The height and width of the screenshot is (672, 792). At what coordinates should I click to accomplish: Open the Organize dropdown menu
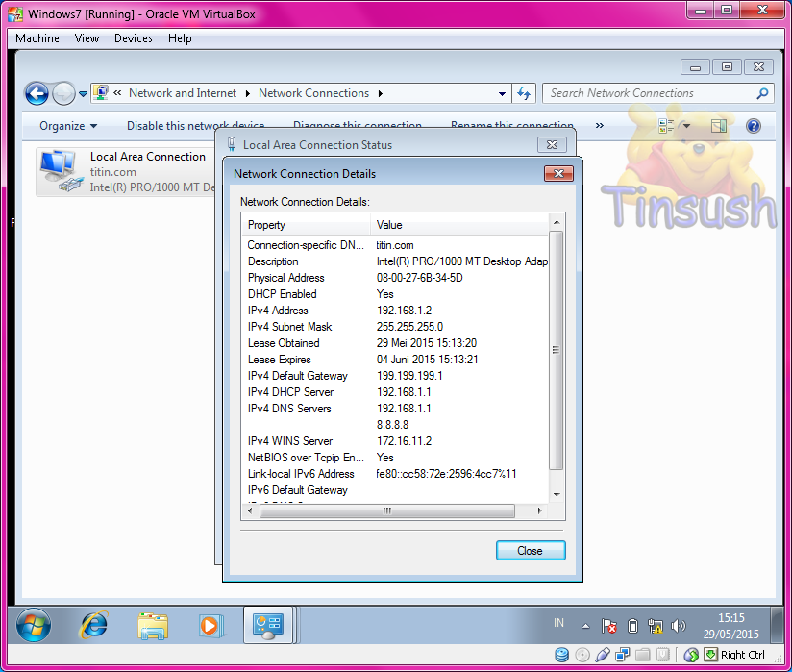tap(68, 126)
